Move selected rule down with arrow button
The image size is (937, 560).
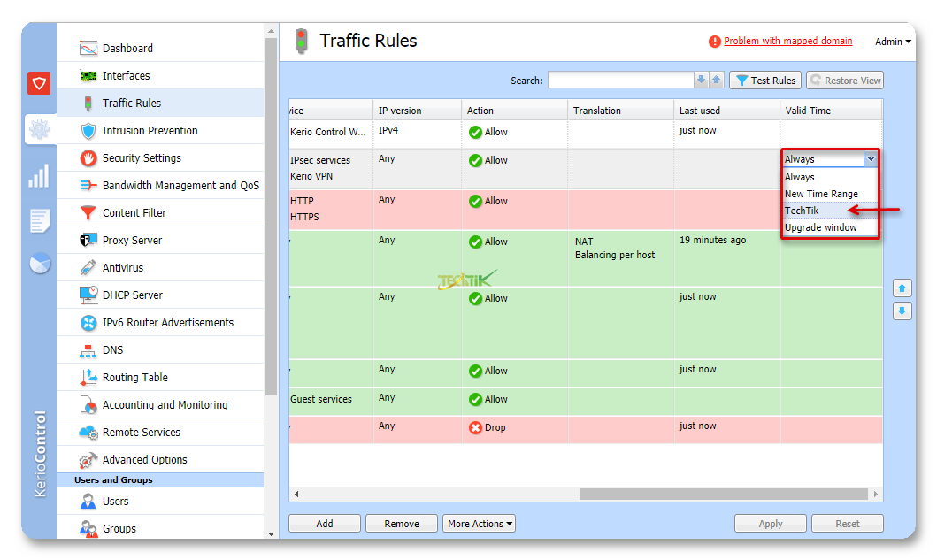click(x=902, y=311)
